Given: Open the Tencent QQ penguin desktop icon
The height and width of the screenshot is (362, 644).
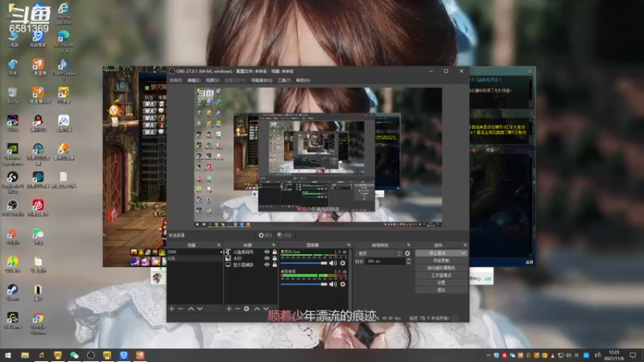Looking at the screenshot, I should pos(38,123).
